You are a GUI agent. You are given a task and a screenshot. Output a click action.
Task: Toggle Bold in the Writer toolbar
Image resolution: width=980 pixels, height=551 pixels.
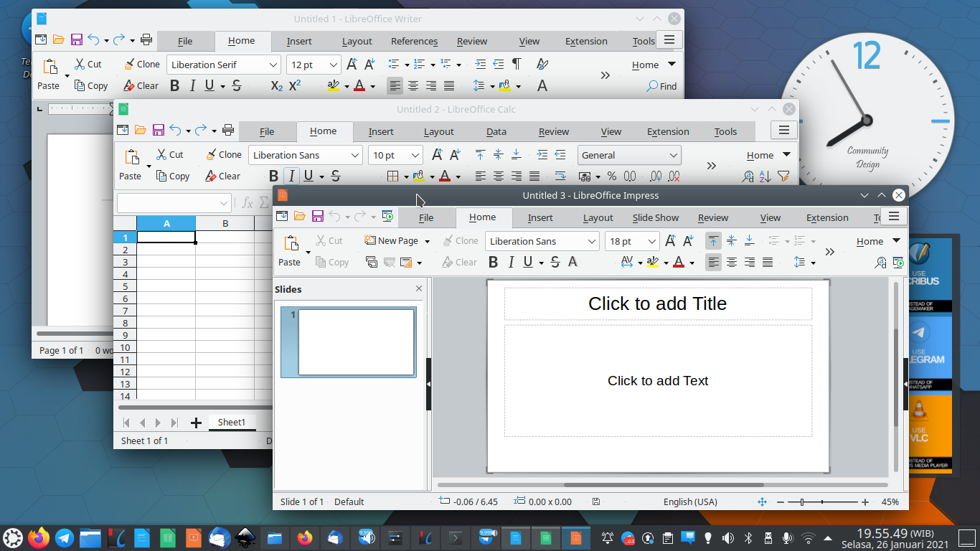[x=174, y=86]
